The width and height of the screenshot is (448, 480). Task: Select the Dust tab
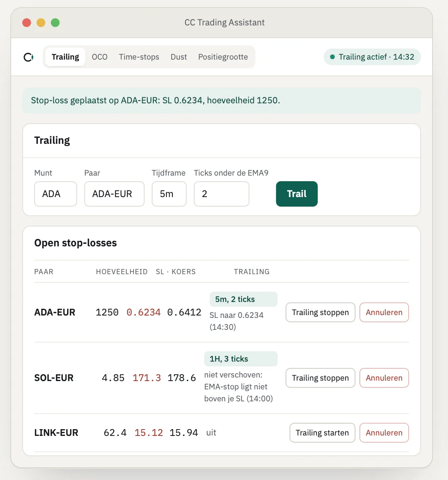click(179, 57)
